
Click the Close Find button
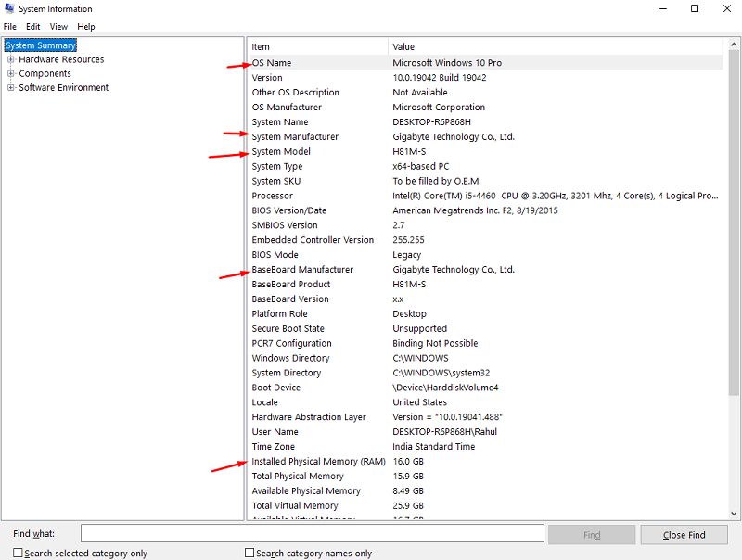click(x=685, y=535)
